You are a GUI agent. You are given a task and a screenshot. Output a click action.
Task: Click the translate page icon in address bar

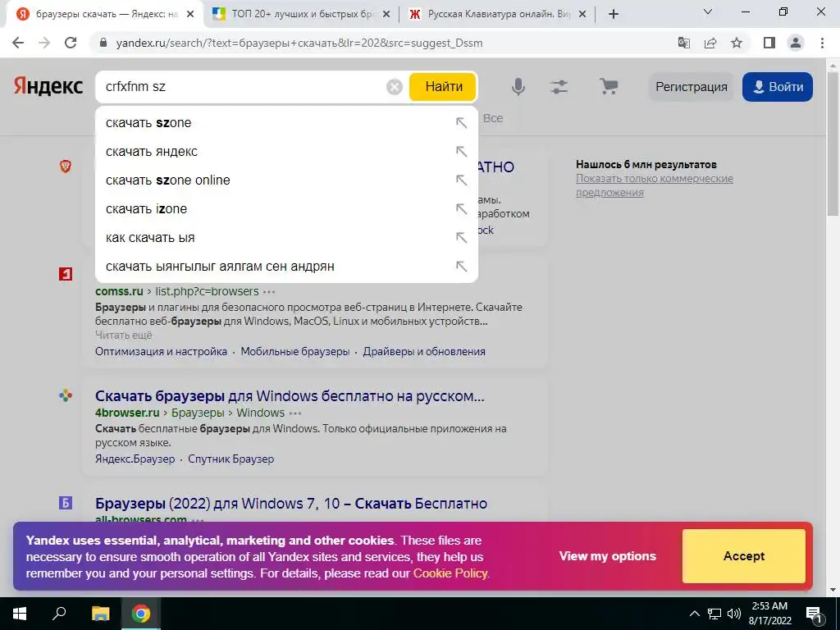(x=684, y=43)
